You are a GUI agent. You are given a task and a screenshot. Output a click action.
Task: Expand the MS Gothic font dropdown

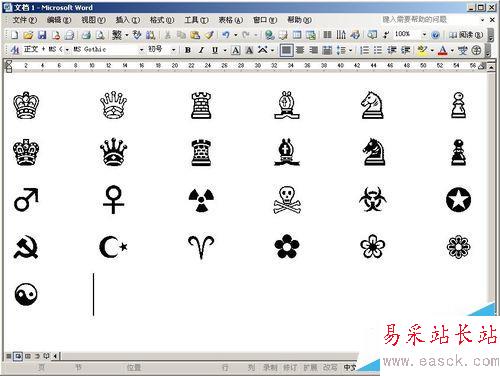coord(141,50)
